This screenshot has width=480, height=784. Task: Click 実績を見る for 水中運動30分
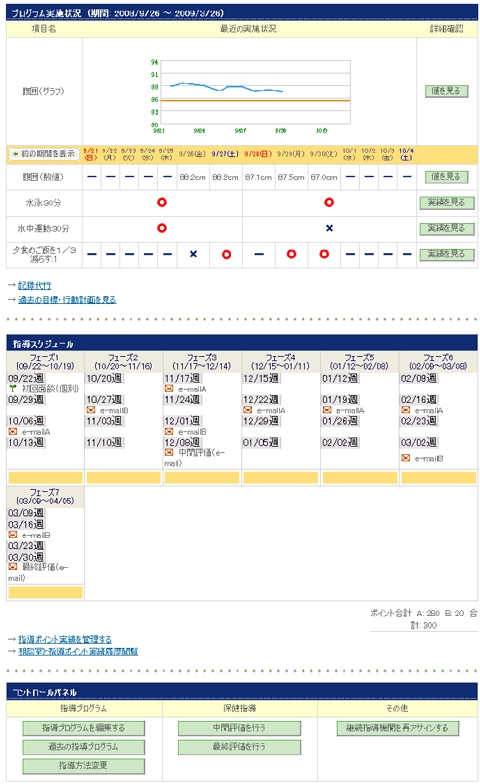point(446,228)
